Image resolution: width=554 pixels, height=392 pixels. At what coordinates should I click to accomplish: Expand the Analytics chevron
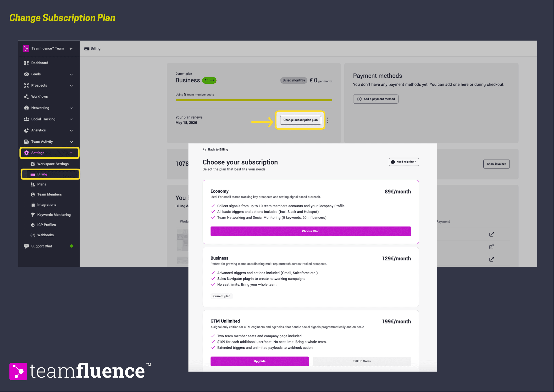(x=71, y=130)
